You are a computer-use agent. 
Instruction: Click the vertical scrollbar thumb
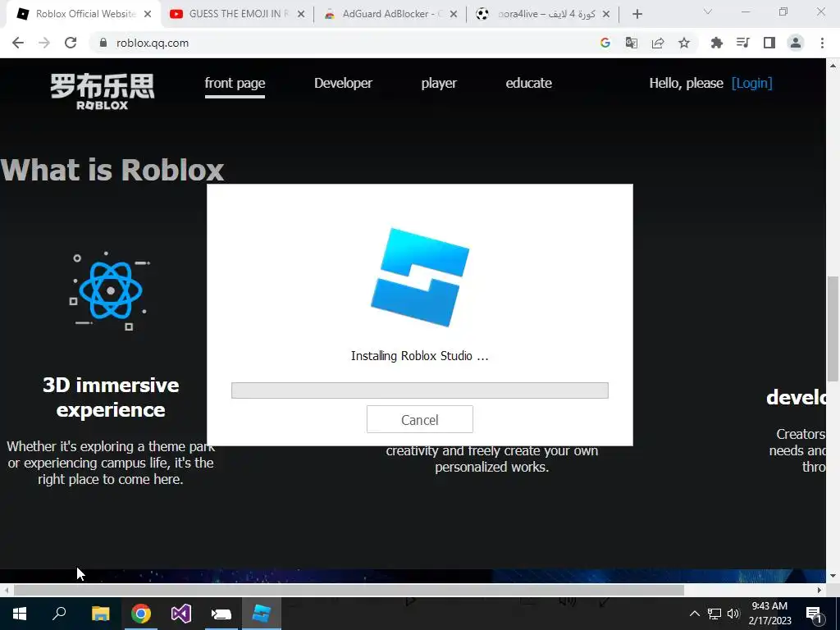[x=833, y=328]
